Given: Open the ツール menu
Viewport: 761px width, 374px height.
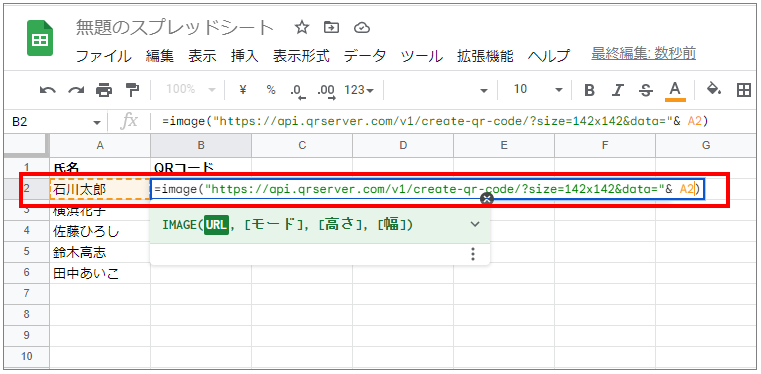Looking at the screenshot, I should pos(422,56).
